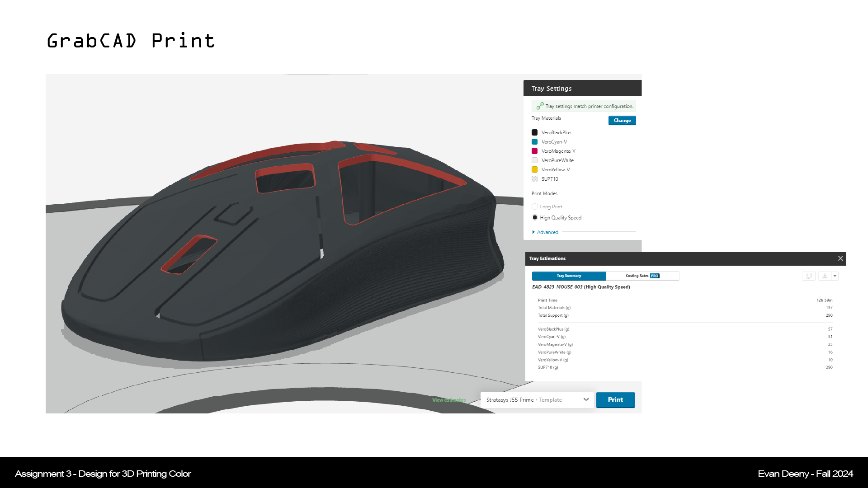Close the Tray Estimations panel
This screenshot has width=868, height=488.
(840, 258)
